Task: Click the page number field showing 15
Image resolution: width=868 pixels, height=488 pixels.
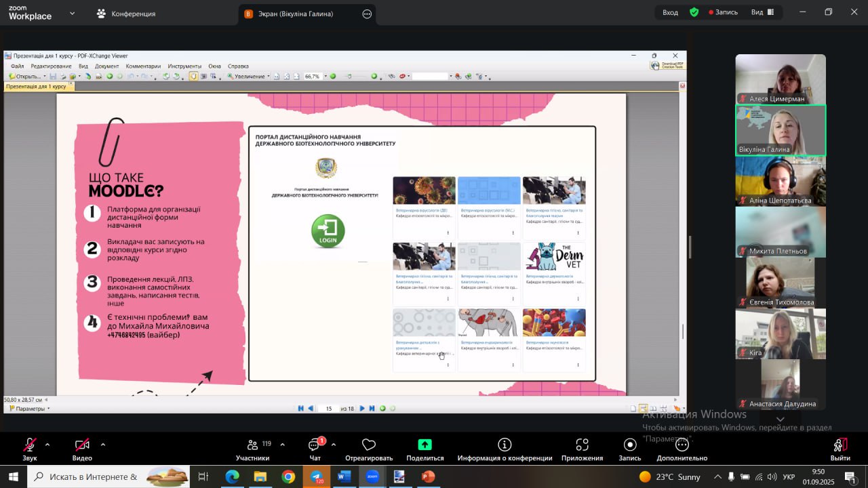Action: click(x=329, y=409)
